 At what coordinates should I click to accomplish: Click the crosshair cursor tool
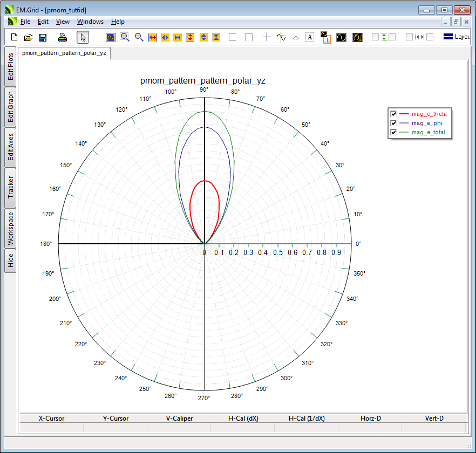pos(267,37)
